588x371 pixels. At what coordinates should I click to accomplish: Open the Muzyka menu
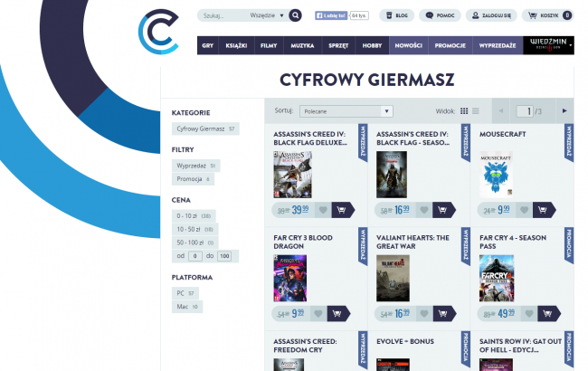pyautogui.click(x=303, y=45)
